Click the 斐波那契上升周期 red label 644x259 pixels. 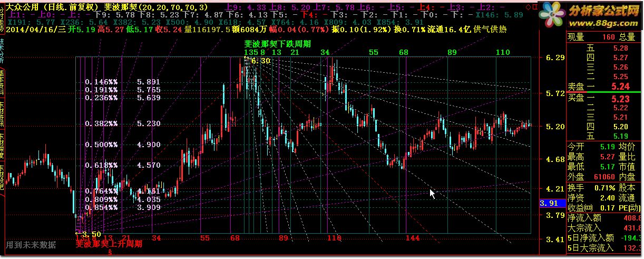(109, 244)
